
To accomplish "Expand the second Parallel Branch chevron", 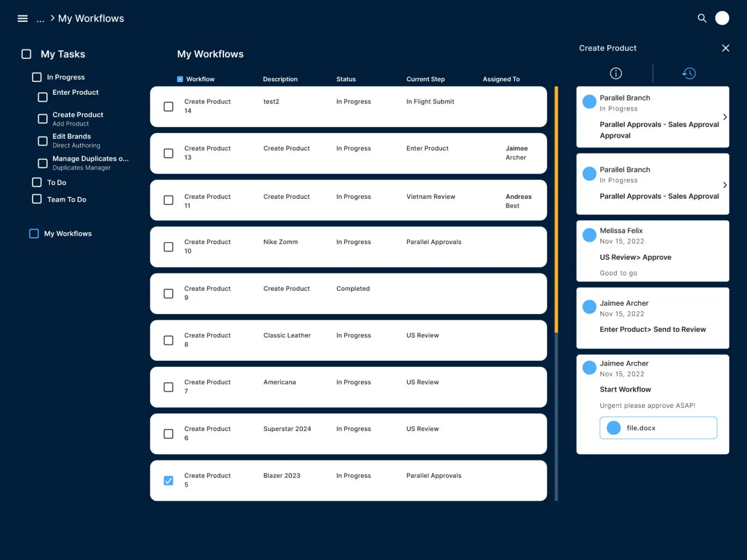I will coord(725,185).
